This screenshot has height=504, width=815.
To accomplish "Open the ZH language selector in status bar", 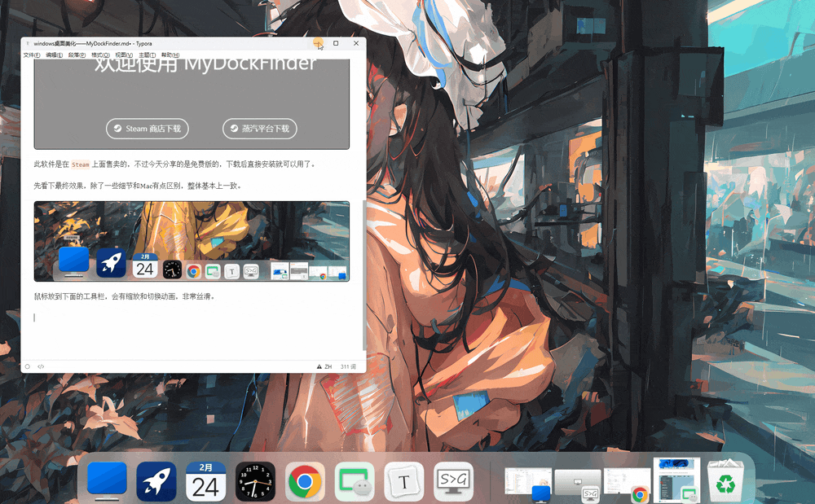I will click(328, 366).
